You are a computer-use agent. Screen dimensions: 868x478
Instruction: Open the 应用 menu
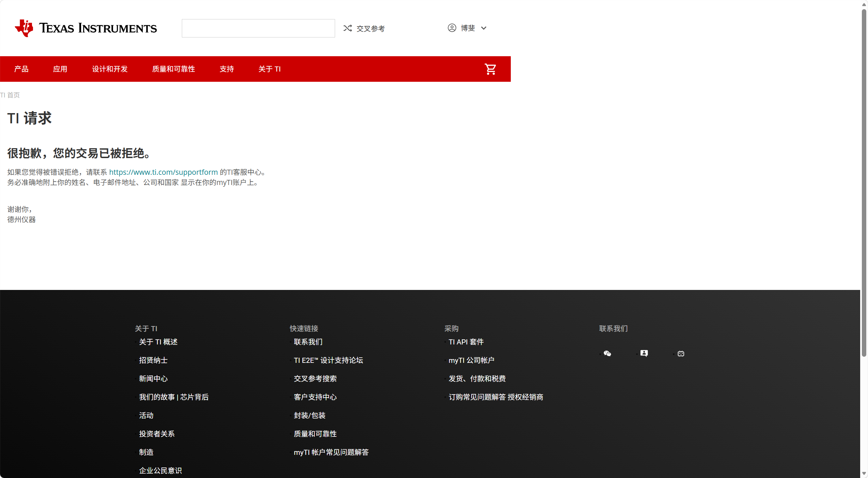[60, 69]
